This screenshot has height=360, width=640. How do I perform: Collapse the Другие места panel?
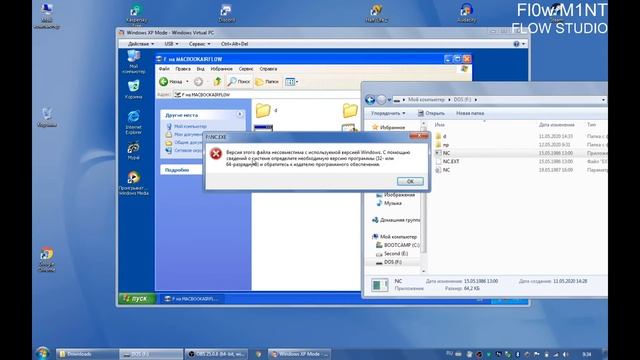pos(240,114)
